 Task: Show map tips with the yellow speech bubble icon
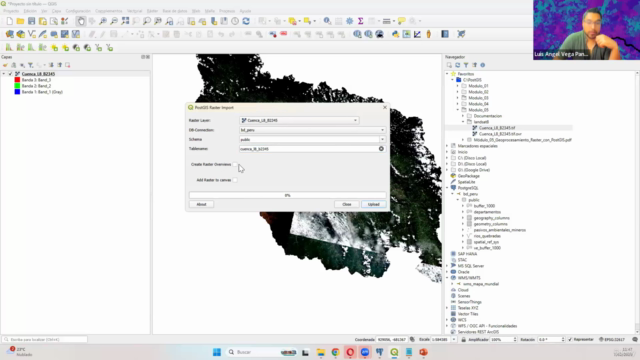tap(402, 21)
